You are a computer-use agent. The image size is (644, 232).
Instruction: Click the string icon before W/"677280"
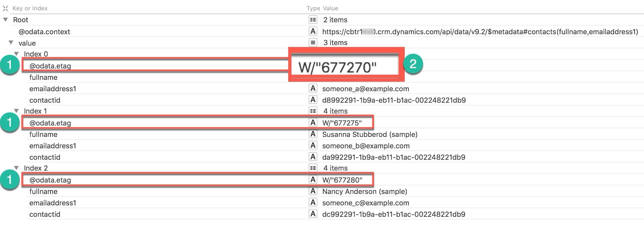point(313,180)
